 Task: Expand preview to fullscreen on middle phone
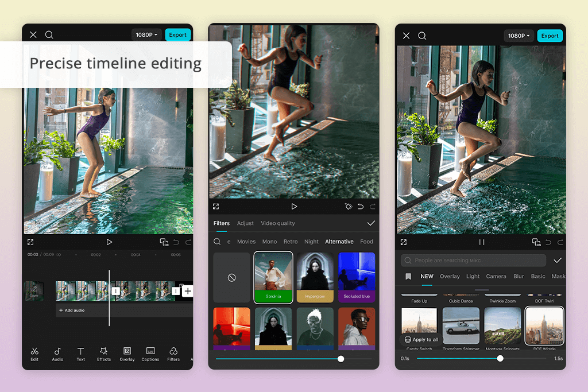point(216,207)
